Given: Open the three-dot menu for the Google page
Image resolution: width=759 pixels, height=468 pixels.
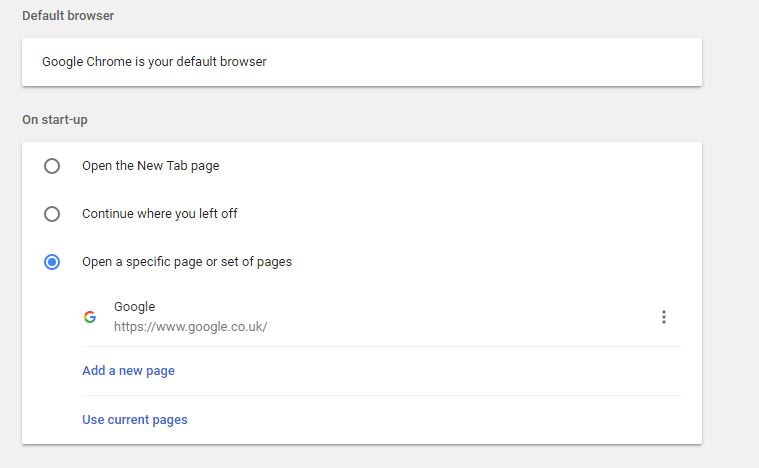Looking at the screenshot, I should [x=664, y=317].
